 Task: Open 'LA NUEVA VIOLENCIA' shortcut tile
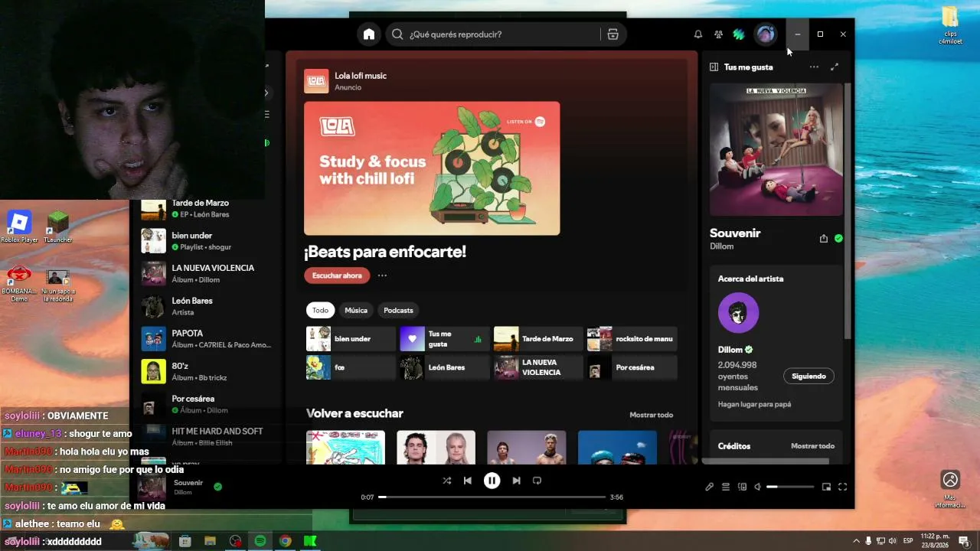click(539, 367)
